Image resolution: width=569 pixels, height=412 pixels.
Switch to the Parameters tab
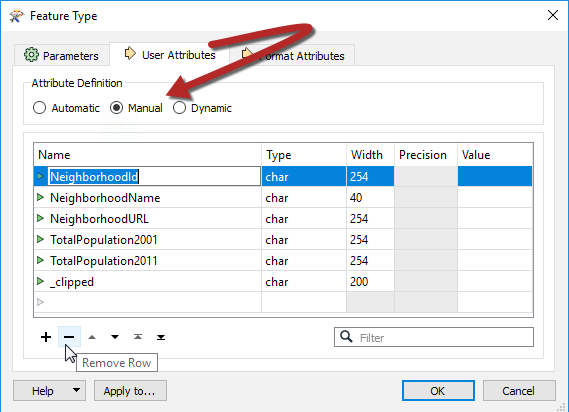(61, 55)
